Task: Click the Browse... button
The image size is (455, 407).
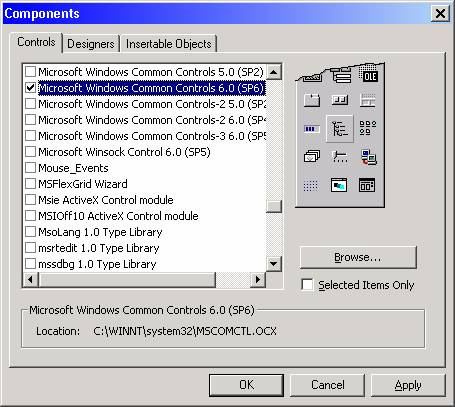Action: click(358, 257)
